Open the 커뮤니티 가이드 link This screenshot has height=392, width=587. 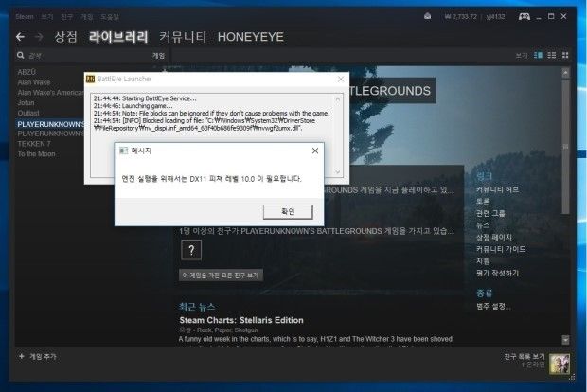[501, 249]
